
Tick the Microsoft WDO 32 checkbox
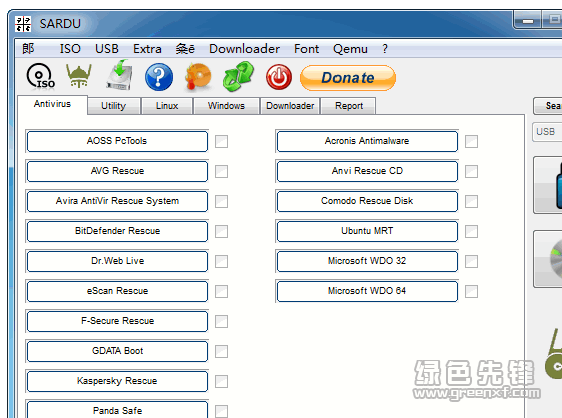(471, 262)
